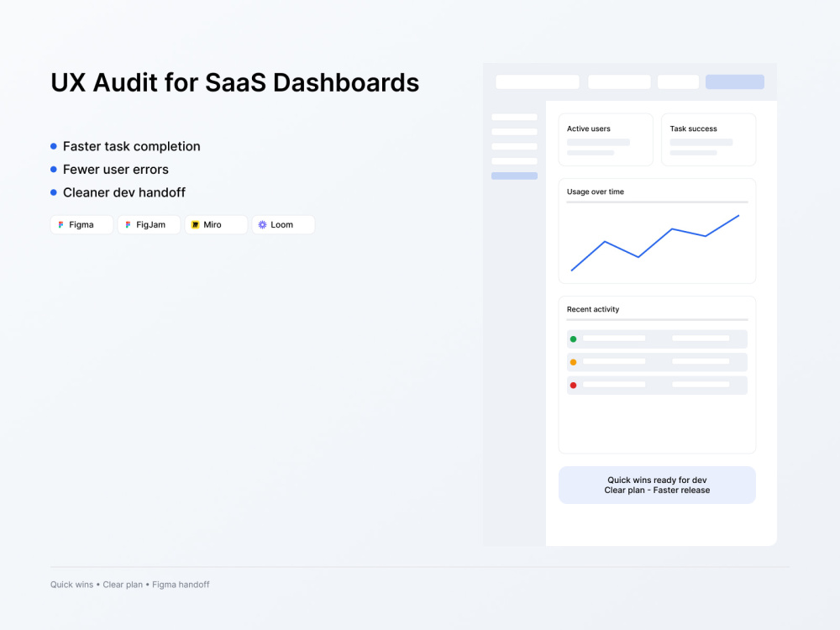
Task: Click the footer text 'Quick wins • Clear plan • Figma handoff'
Action: [x=130, y=585]
